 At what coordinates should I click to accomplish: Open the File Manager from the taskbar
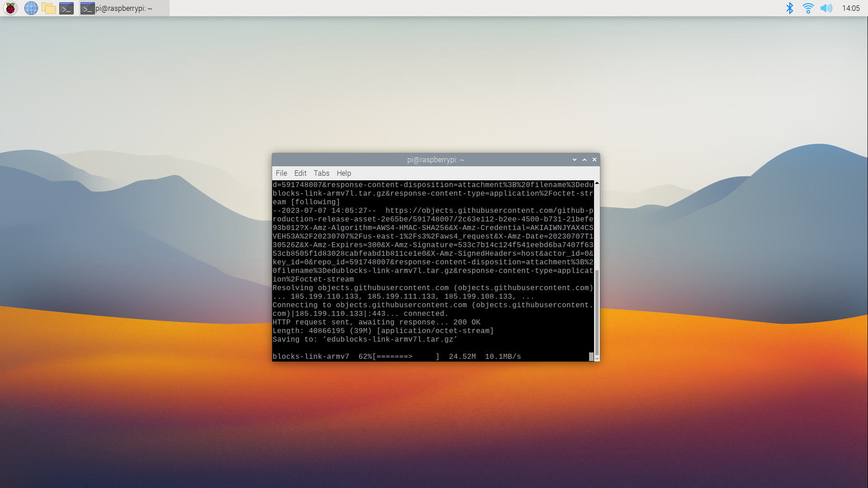click(x=49, y=8)
